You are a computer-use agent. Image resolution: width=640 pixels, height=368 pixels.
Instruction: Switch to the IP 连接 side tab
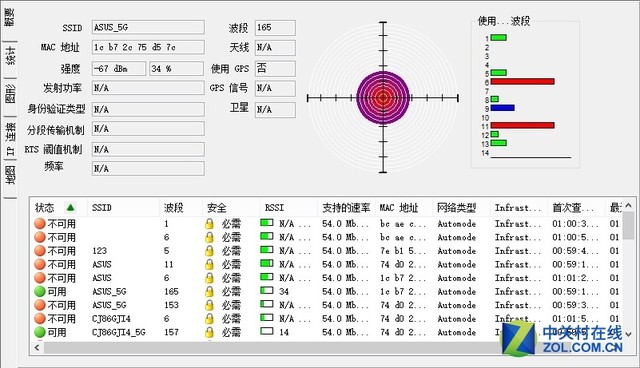tap(10, 140)
